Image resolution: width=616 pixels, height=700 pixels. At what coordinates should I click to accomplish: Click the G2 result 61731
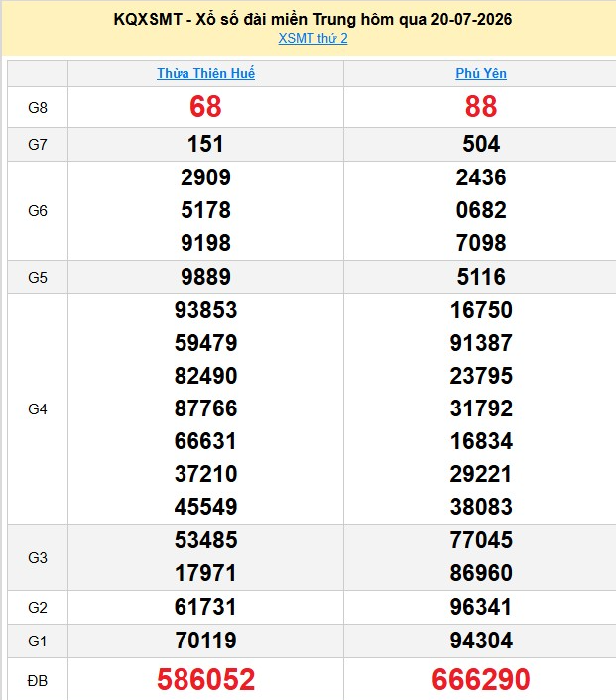205,607
